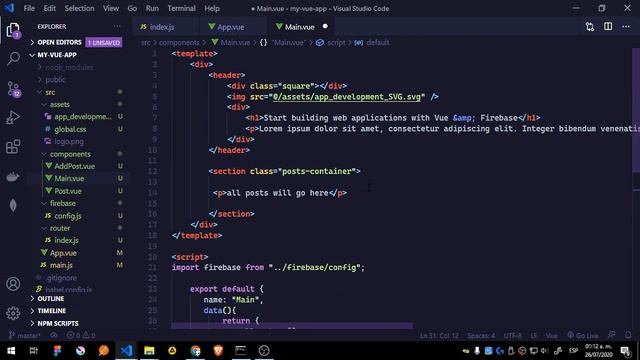
Task: Open Brave browser from taskbar
Action: 218,351
